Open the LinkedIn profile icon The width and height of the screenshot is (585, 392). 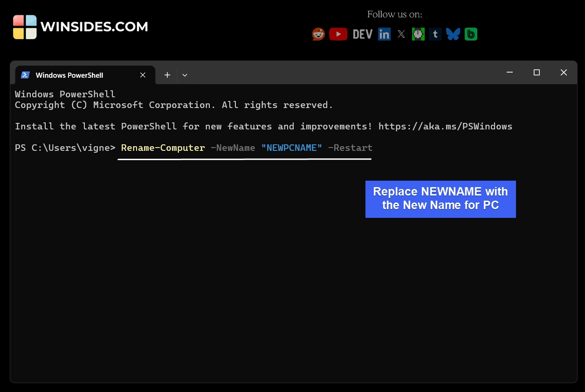point(384,34)
